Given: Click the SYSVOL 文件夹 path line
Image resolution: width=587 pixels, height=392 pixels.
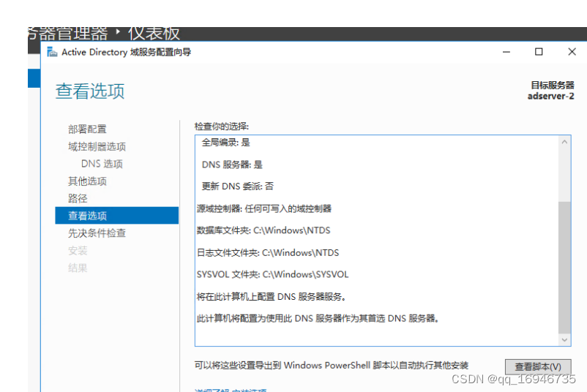Looking at the screenshot, I should 272,274.
